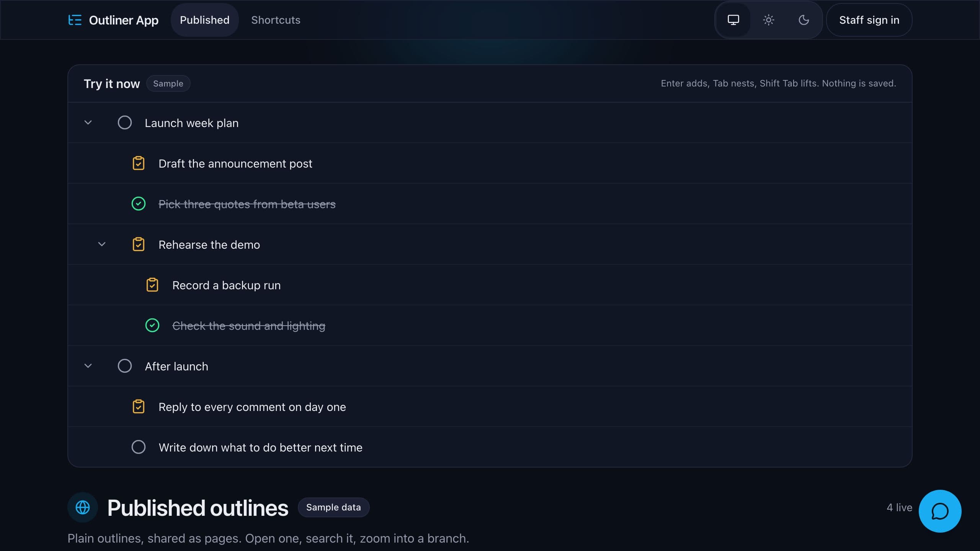Click the Outliner App title
Viewport: 980px width, 551px height.
pyautogui.click(x=124, y=20)
